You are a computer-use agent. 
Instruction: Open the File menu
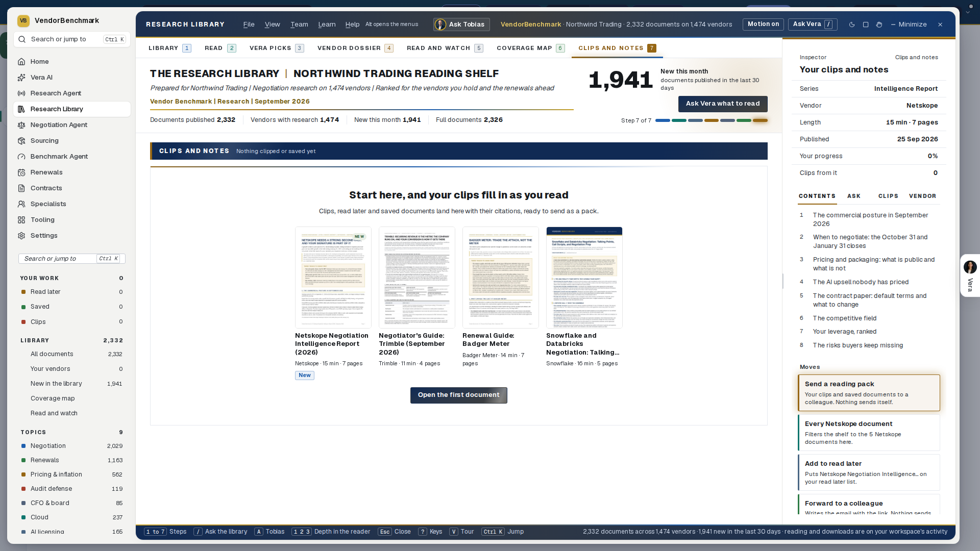(249, 24)
